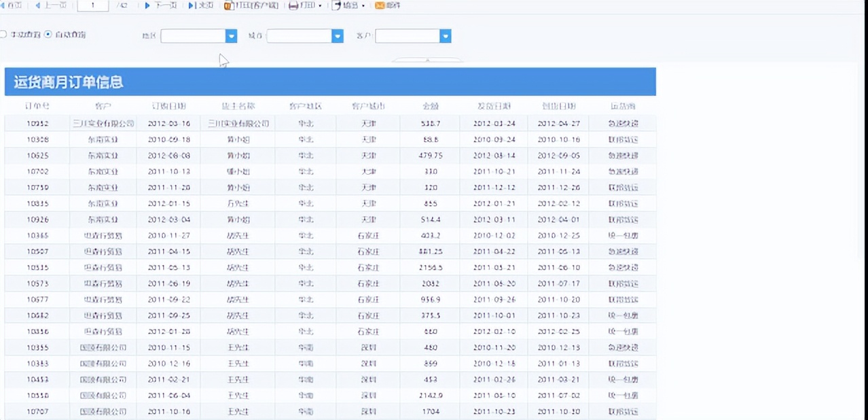868x420 pixels.
Task: Click the page number input field
Action: (x=93, y=5)
